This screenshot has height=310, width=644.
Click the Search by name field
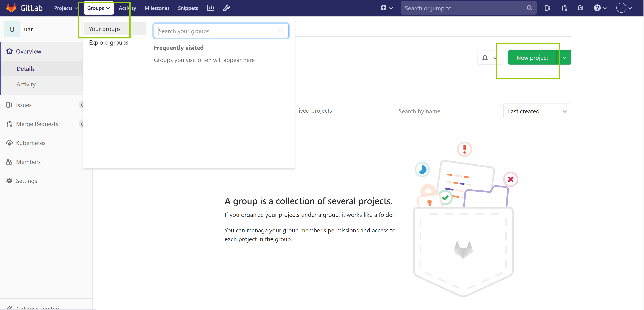click(x=447, y=111)
